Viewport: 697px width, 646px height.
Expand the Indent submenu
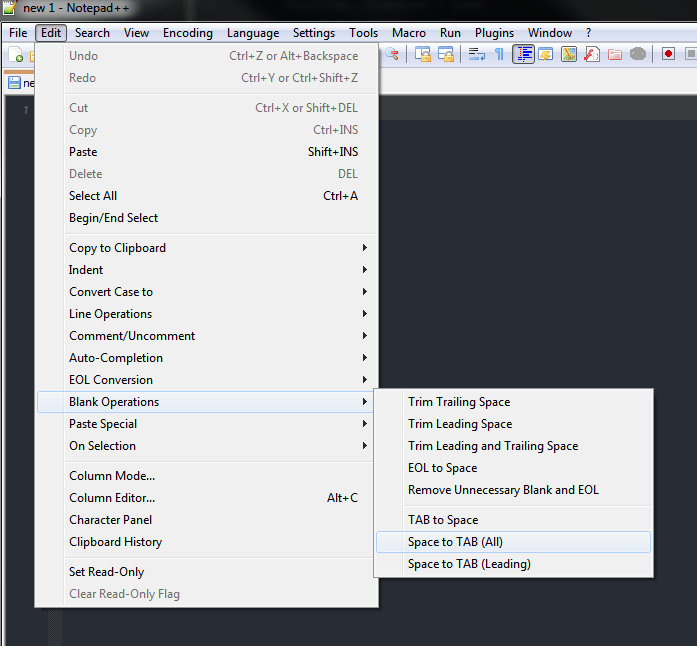(207, 270)
